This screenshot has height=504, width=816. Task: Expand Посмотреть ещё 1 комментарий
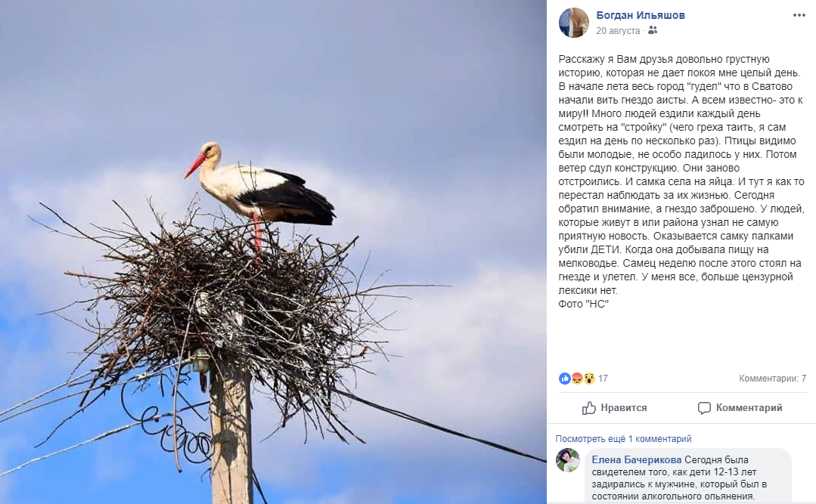[x=623, y=439]
